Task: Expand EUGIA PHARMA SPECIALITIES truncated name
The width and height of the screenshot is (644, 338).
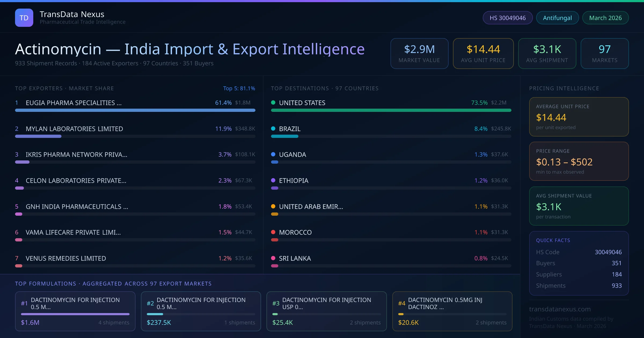Action: click(74, 102)
